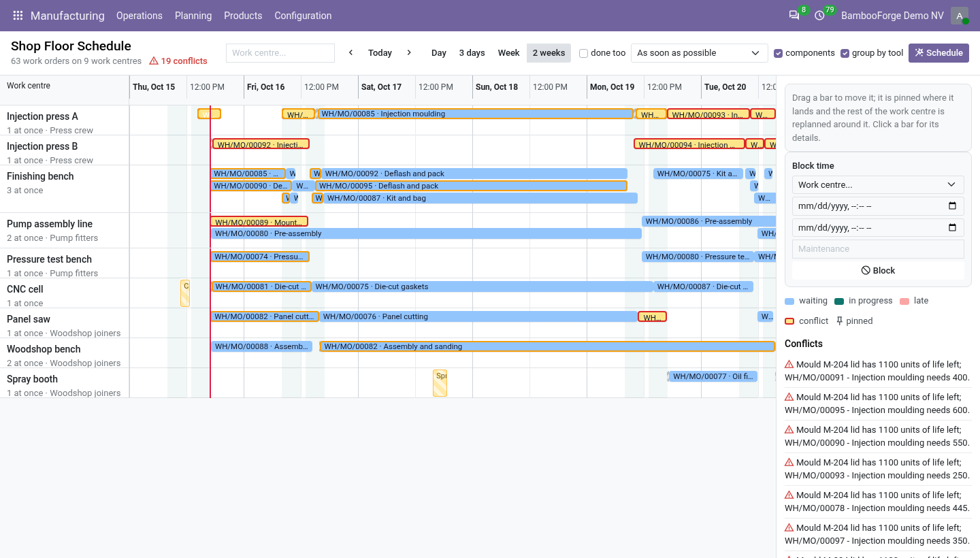The image size is (980, 558).
Task: Open the Products menu
Action: [x=243, y=16]
